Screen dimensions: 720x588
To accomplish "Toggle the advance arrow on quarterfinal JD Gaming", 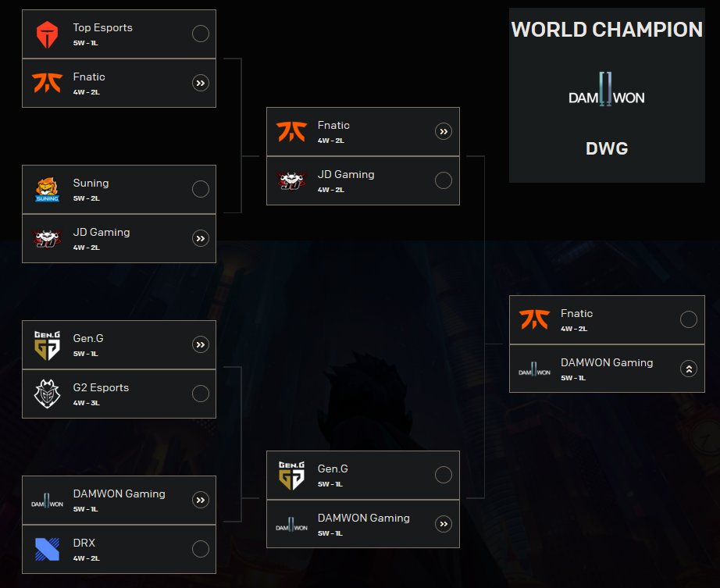I will coord(201,238).
